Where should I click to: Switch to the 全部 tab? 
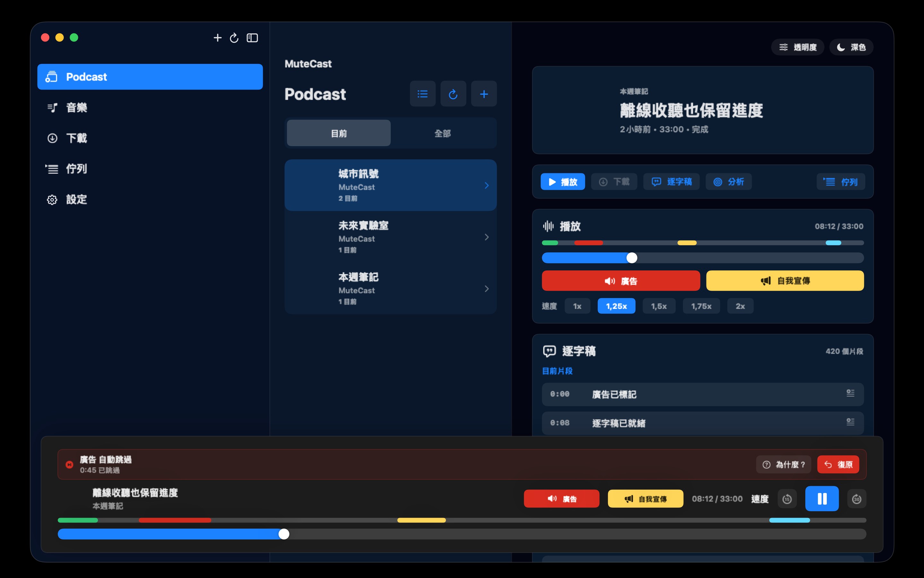442,133
